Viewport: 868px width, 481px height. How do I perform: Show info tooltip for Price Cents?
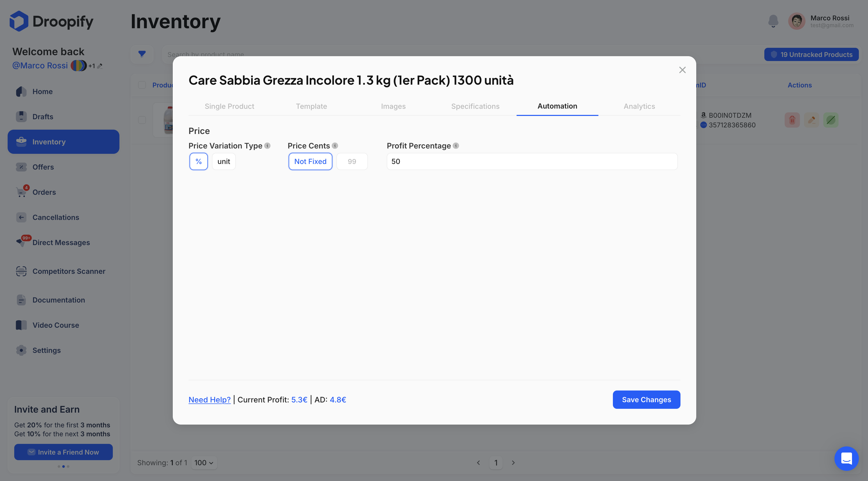point(335,146)
